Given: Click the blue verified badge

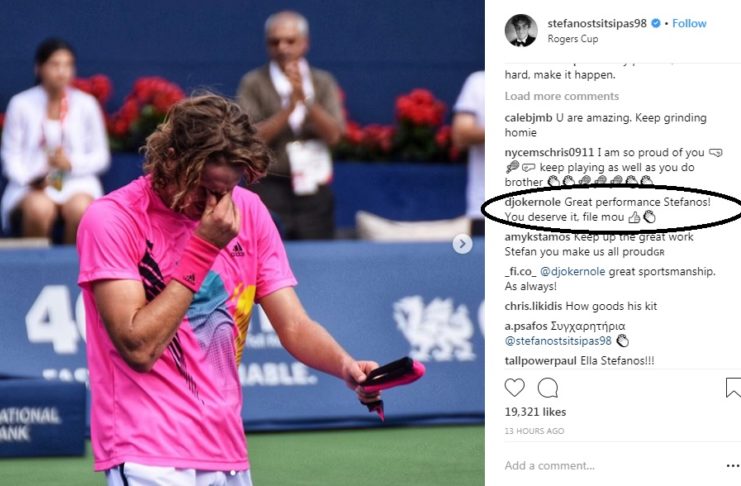Looking at the screenshot, I should pos(656,23).
